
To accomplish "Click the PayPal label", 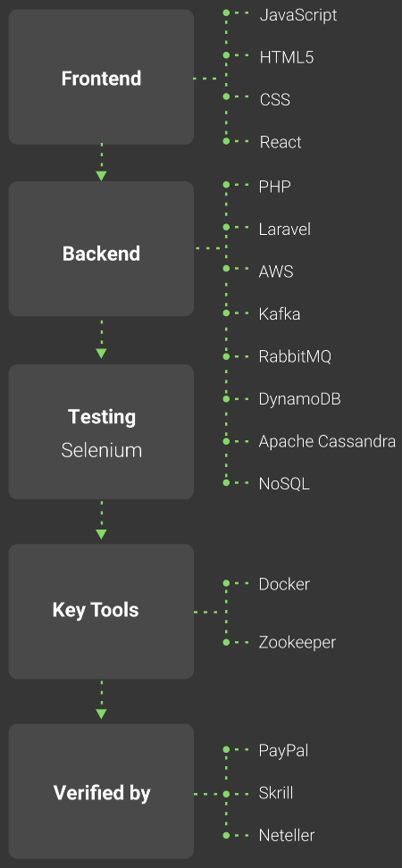I will coord(283,751).
